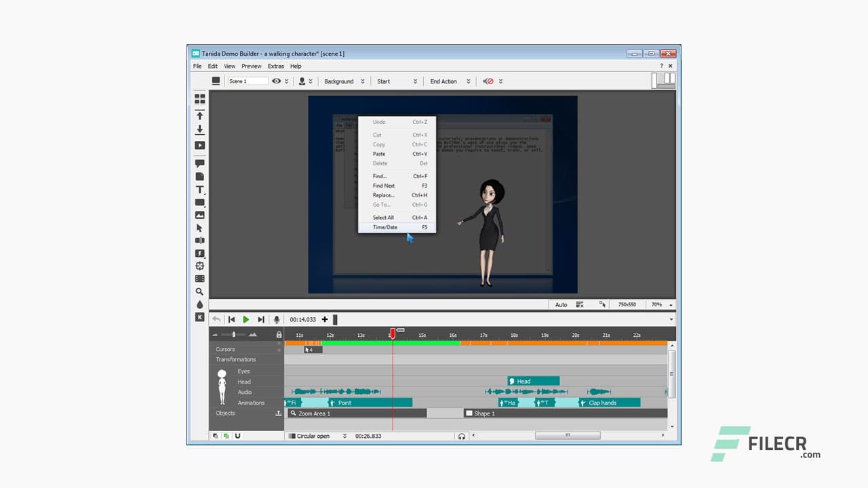Adjust the timeline zoom slider
Screen dimensions: 868x488
click(234, 334)
